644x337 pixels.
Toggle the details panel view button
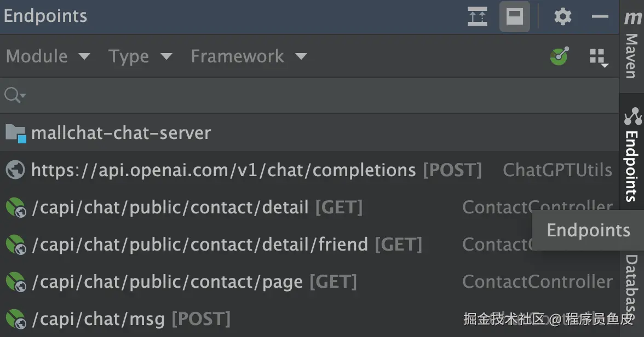click(514, 16)
